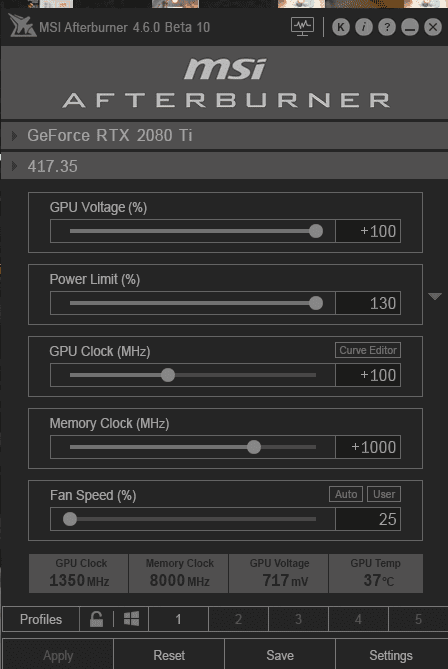Select profile slot 5

click(x=418, y=619)
